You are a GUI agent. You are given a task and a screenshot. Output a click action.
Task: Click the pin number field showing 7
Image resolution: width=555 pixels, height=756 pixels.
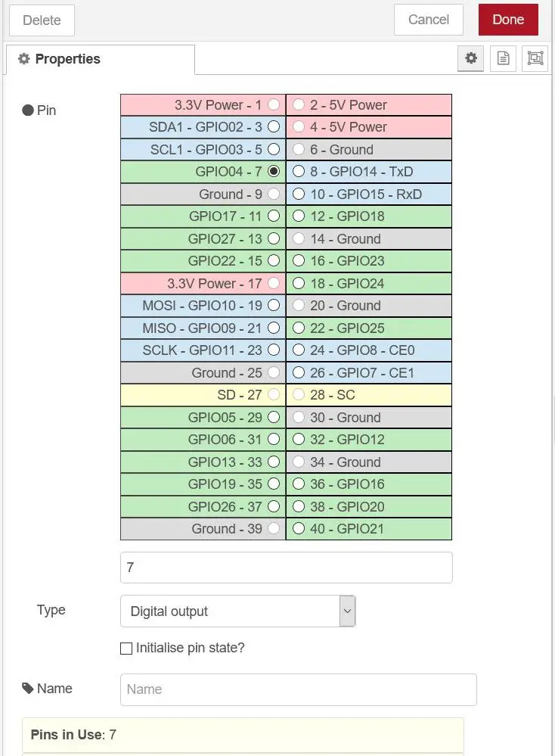point(287,568)
